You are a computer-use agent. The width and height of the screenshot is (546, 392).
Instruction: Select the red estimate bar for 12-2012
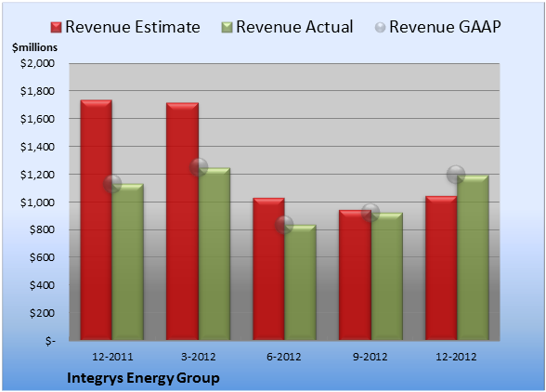click(441, 268)
